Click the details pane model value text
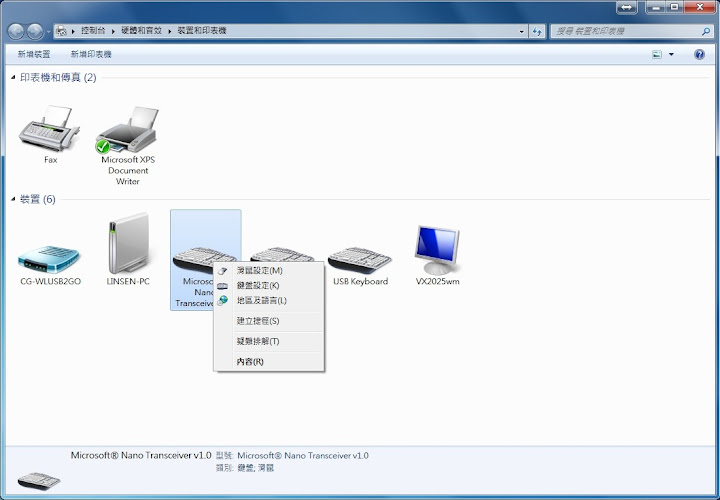 tap(303, 456)
